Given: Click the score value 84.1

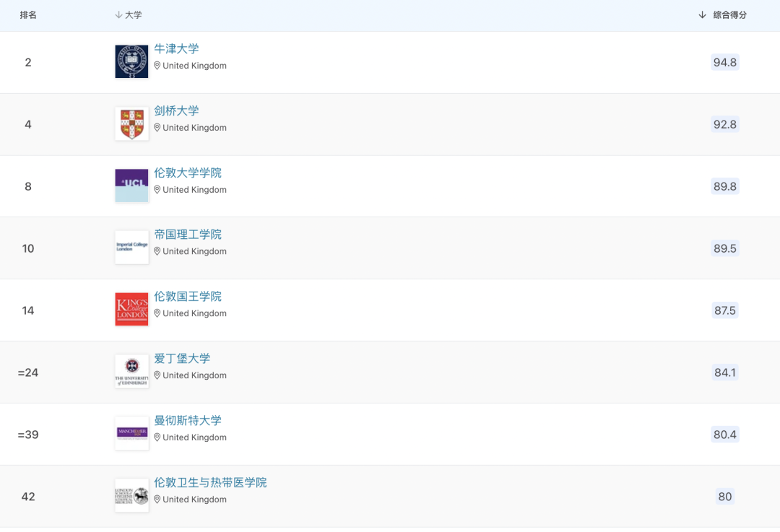Looking at the screenshot, I should click(x=725, y=372).
